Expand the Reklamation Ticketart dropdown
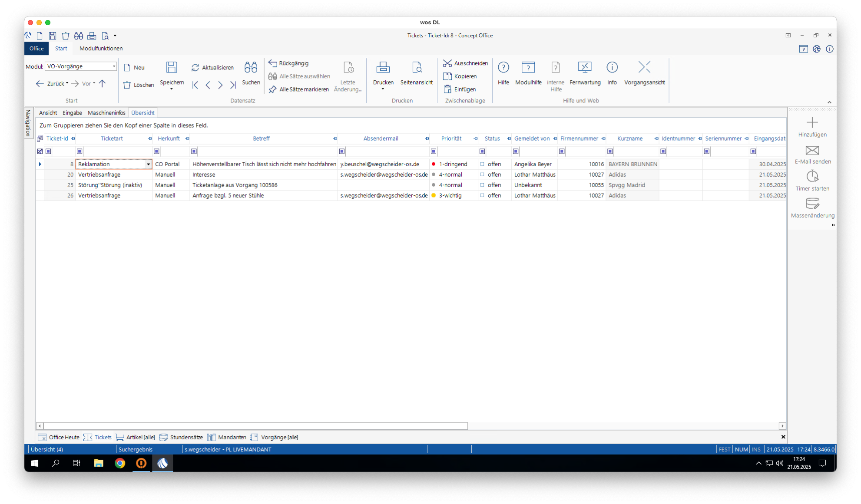 148,164
